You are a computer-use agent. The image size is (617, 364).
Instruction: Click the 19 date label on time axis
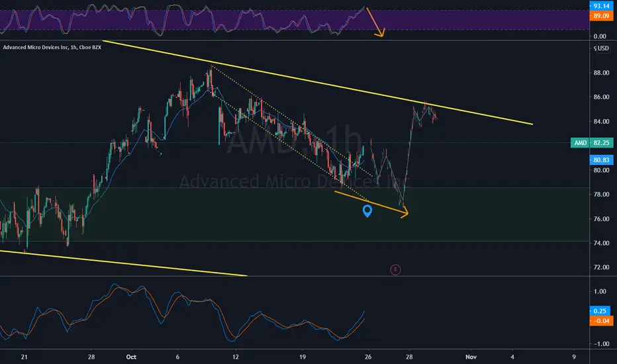[302, 357]
